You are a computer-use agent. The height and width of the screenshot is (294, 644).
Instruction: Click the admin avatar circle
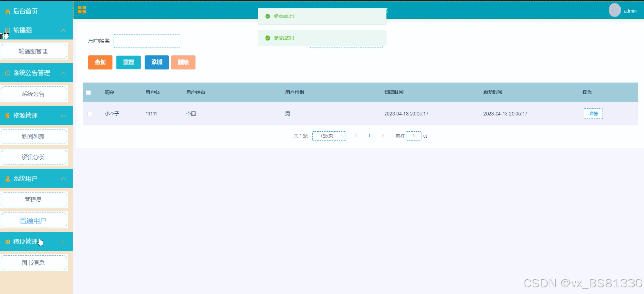pyautogui.click(x=615, y=10)
